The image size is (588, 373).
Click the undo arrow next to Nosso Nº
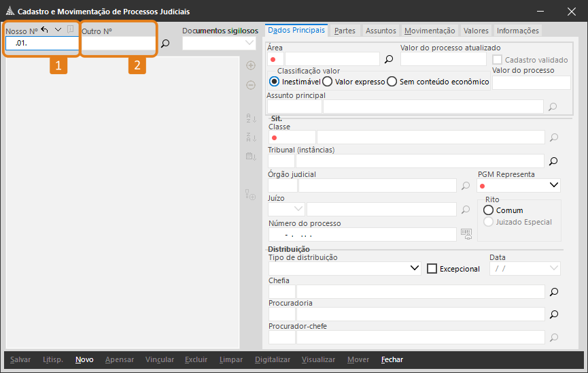(45, 29)
